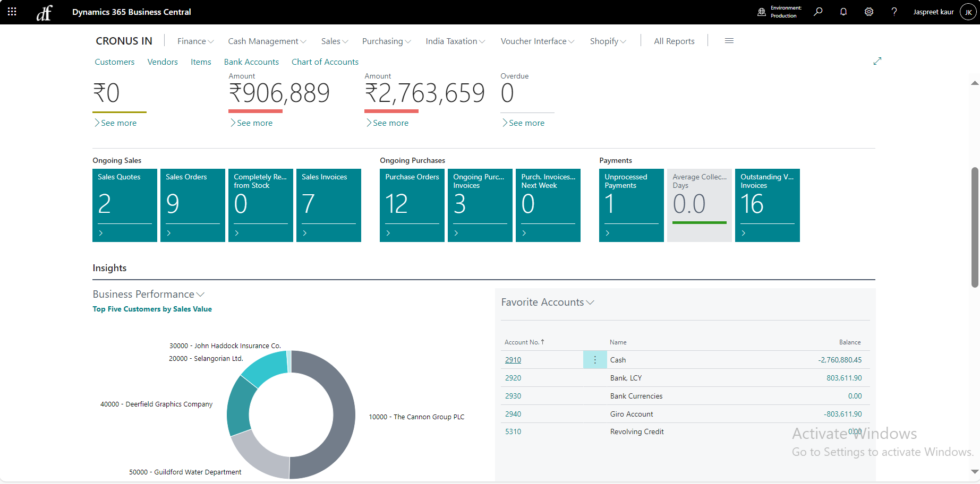
Task: Open the Purchase Orders tile
Action: [x=412, y=205]
